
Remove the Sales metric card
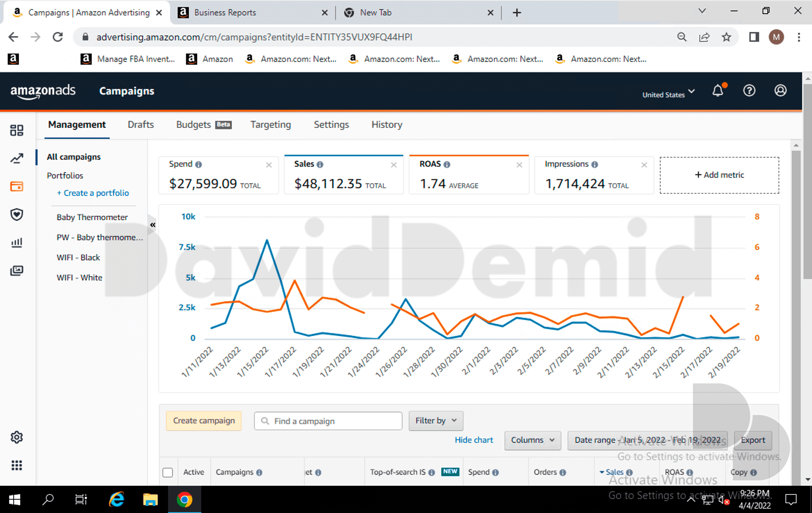(394, 165)
